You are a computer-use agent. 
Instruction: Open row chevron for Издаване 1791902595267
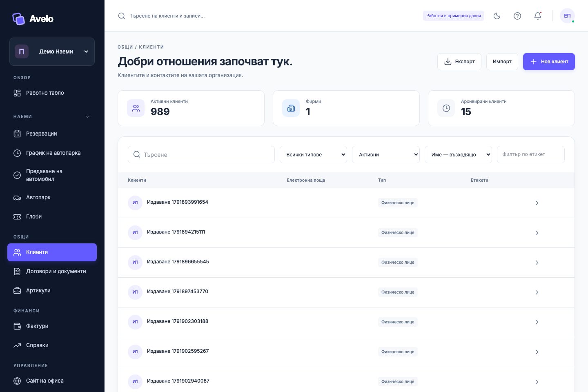coord(537,352)
